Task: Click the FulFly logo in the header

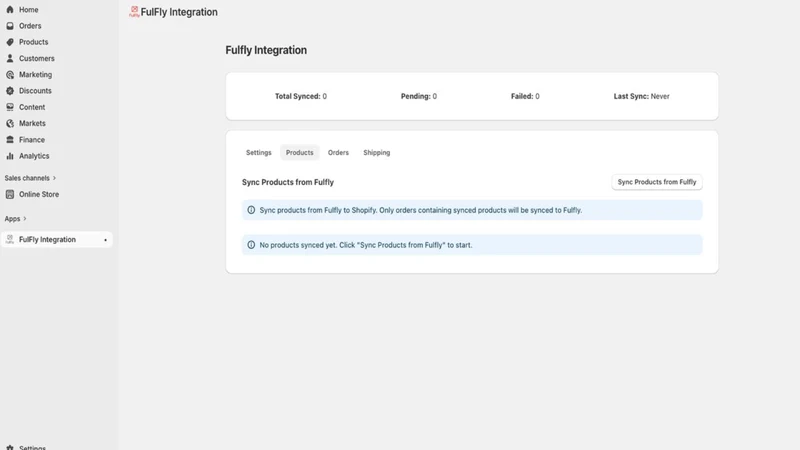Action: pos(134,12)
